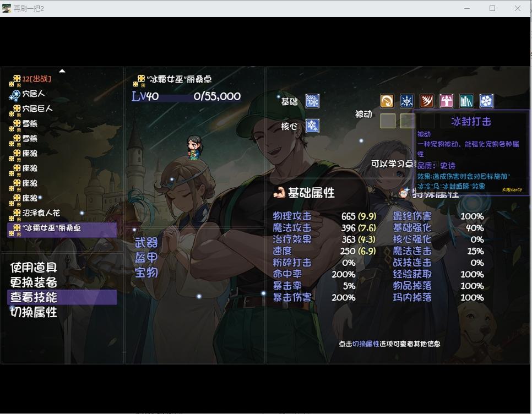Screen dimensions: 532x414
Task: Click the blue eye passive skill icon
Action: (407, 101)
